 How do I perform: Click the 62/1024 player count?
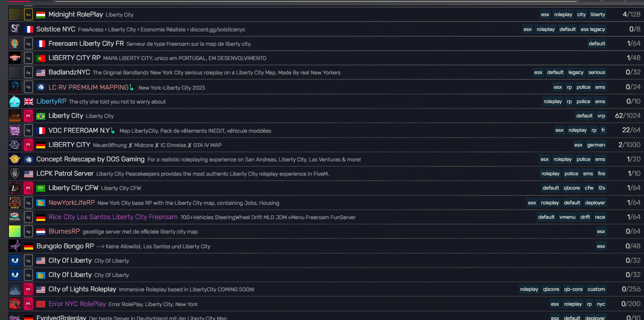[628, 116]
